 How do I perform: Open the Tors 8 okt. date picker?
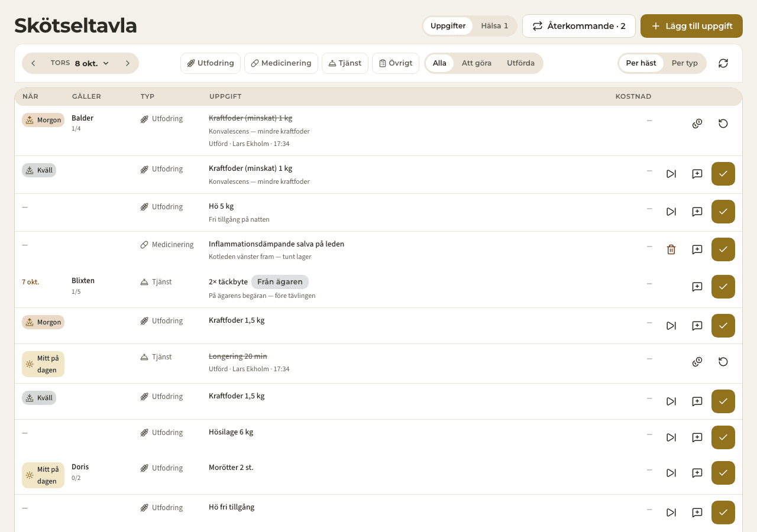click(x=80, y=63)
